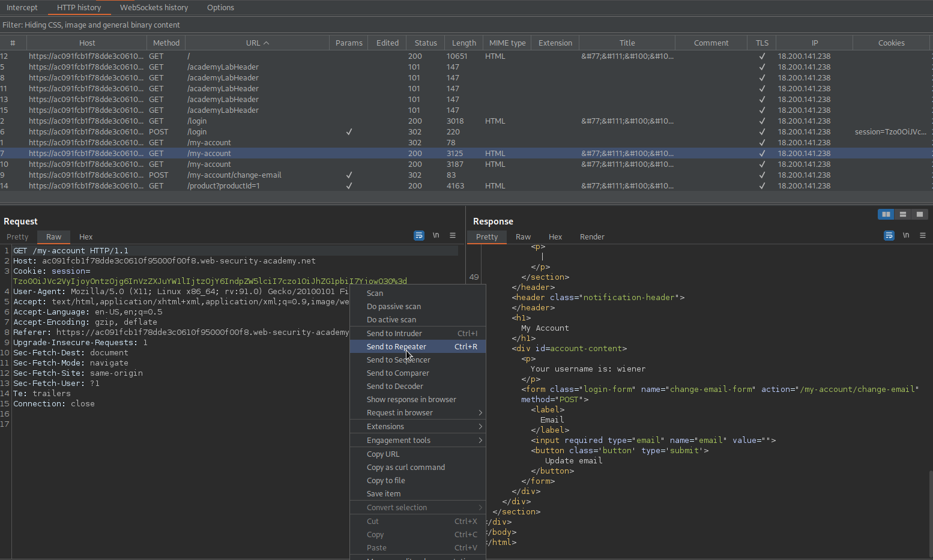Click the session cookie value in request
Image resolution: width=933 pixels, height=560 pixels.
tap(210, 282)
